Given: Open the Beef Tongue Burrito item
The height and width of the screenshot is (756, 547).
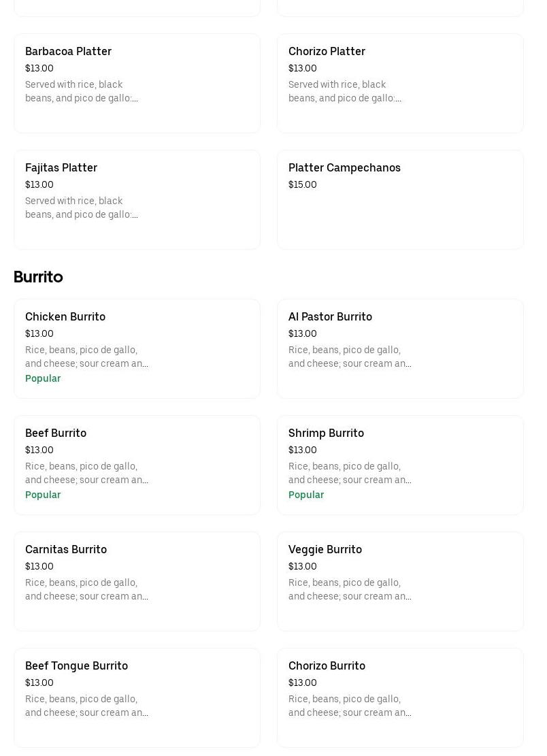Looking at the screenshot, I should pos(137,697).
